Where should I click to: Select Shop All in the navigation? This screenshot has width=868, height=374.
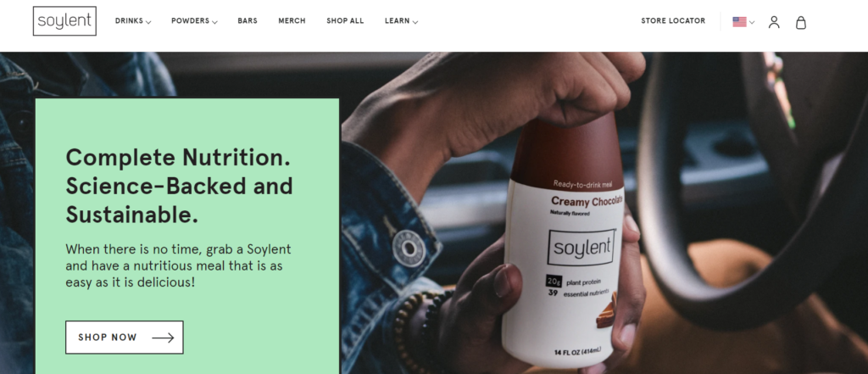345,21
